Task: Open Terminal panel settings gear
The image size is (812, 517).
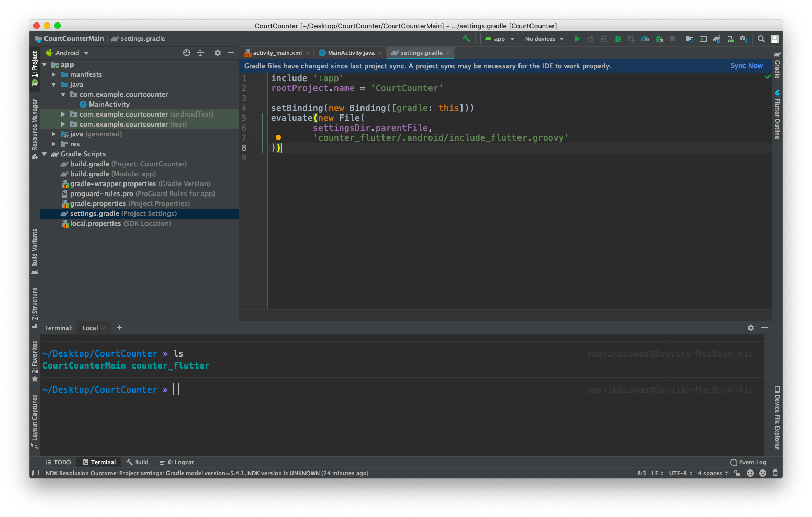Action: 751,328
